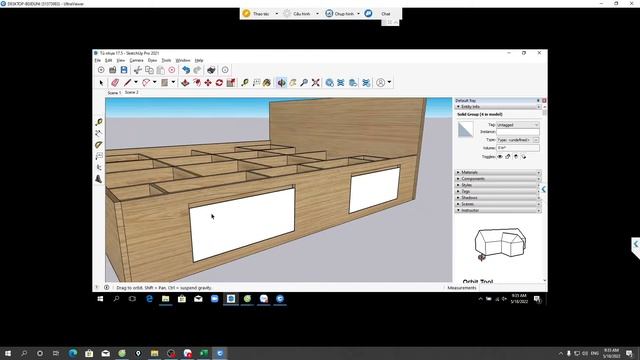640x360 pixels.
Task: Click the entity material swatch thumbnail
Action: 465,129
